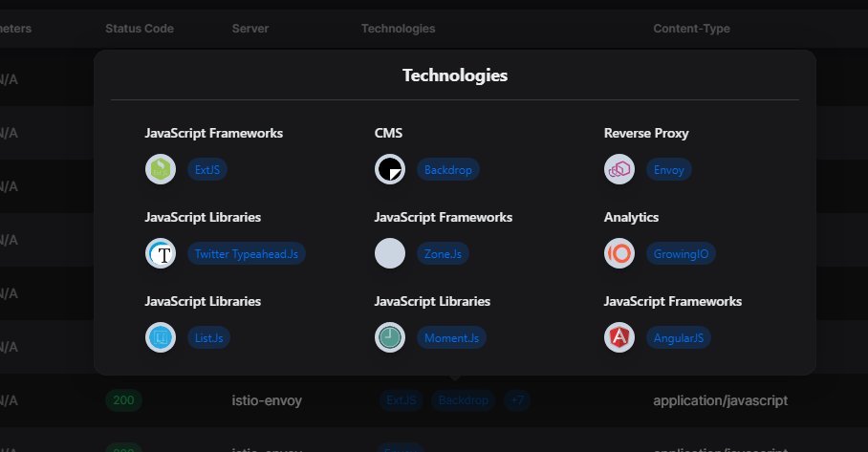This screenshot has width=868, height=452.
Task: Click the CMS category heading
Action: pos(389,133)
